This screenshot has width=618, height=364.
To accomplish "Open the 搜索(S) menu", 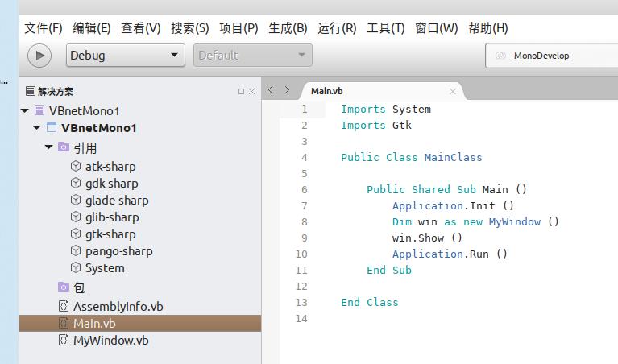I will click(x=189, y=28).
